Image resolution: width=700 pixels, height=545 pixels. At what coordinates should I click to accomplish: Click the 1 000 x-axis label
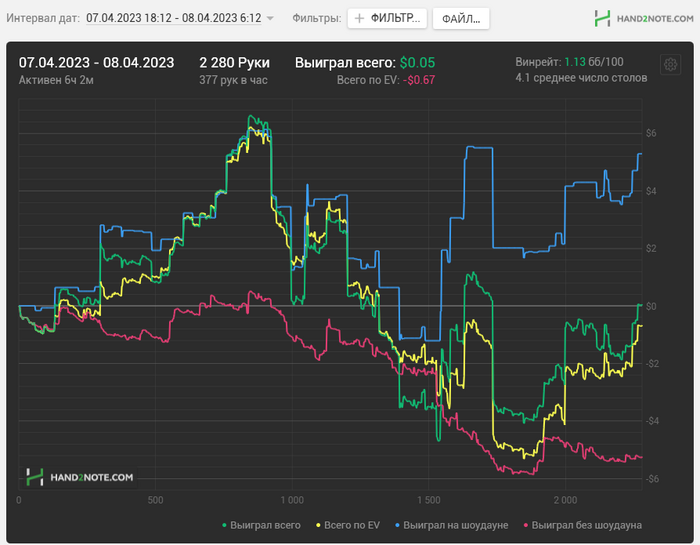coord(292,500)
